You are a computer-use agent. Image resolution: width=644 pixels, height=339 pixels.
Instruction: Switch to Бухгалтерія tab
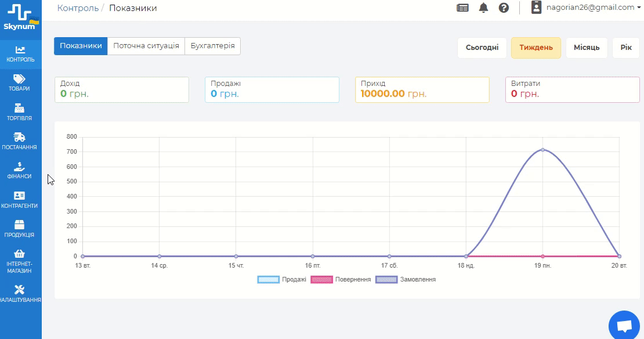tap(212, 46)
